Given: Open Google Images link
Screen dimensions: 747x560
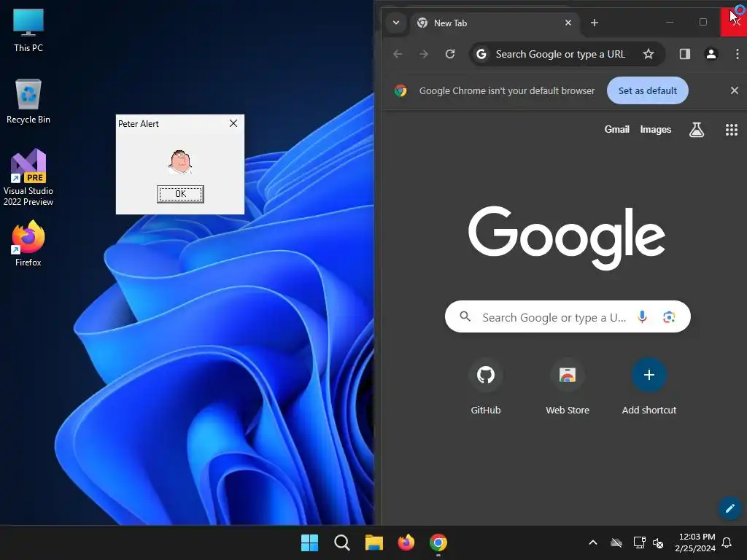Looking at the screenshot, I should (656, 130).
